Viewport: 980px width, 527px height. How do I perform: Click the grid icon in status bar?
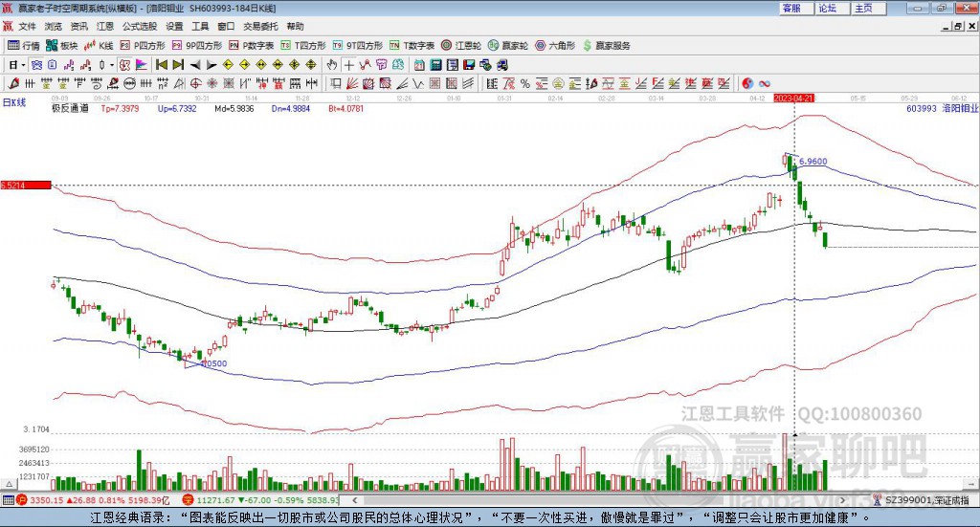point(8,500)
